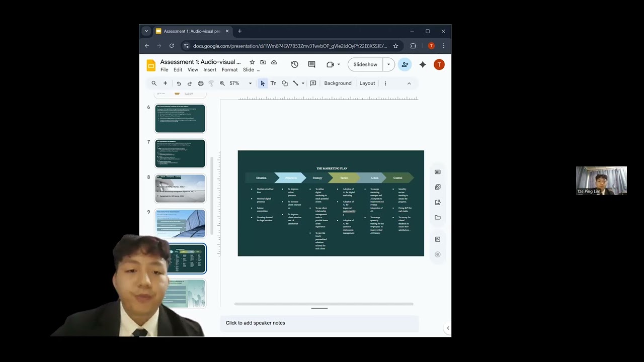Click the search menus magnifier icon

point(154,83)
